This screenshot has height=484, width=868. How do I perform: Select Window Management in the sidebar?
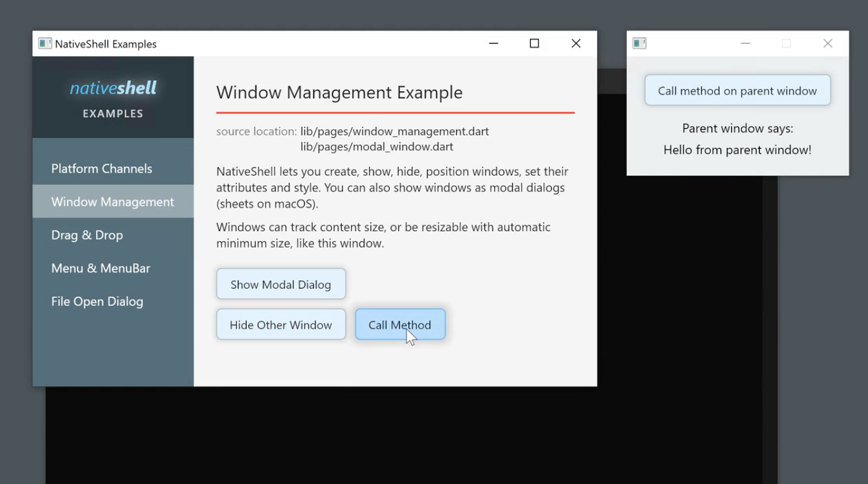click(x=113, y=202)
